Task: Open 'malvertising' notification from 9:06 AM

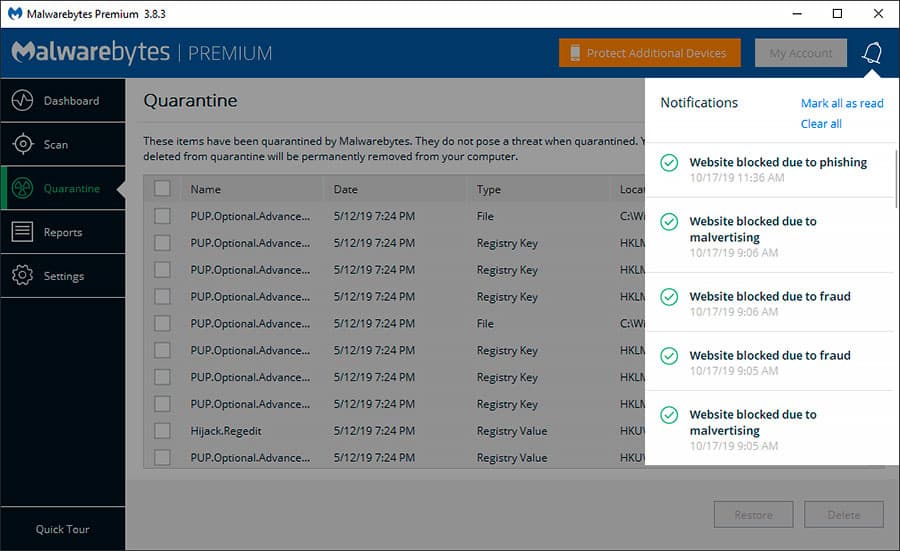Action: [x=769, y=236]
